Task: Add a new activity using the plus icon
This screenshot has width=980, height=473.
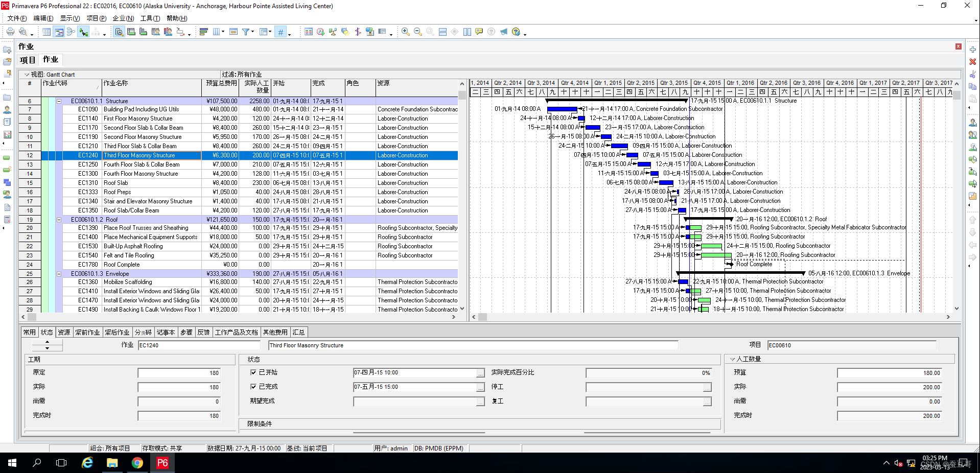Action: (973, 50)
